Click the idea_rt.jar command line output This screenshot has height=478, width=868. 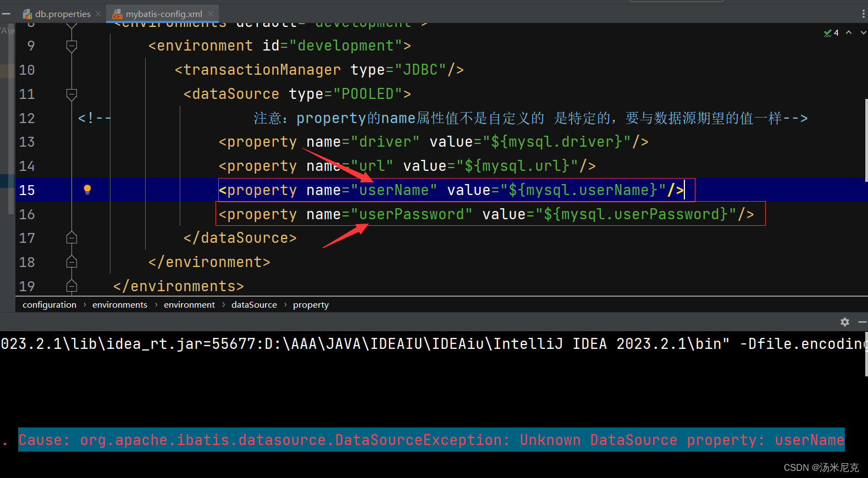(433, 344)
